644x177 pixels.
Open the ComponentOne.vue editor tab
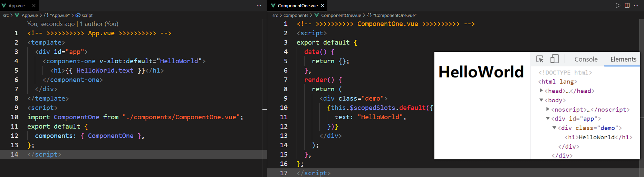tap(298, 6)
